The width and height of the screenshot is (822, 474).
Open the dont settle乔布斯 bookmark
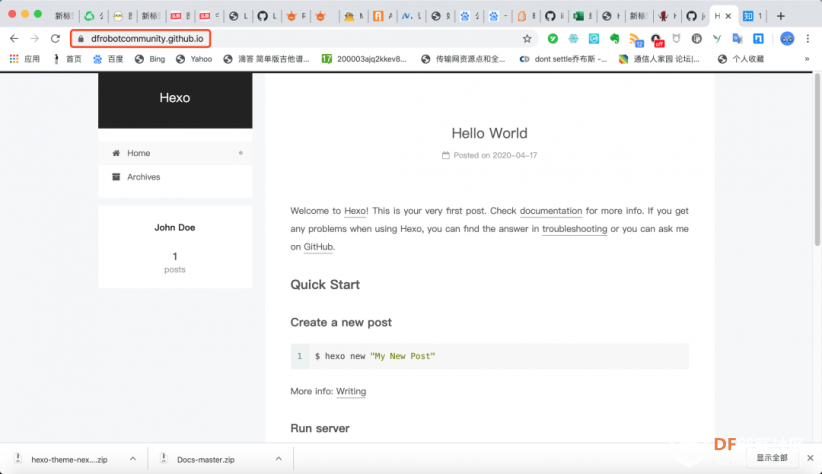563,59
